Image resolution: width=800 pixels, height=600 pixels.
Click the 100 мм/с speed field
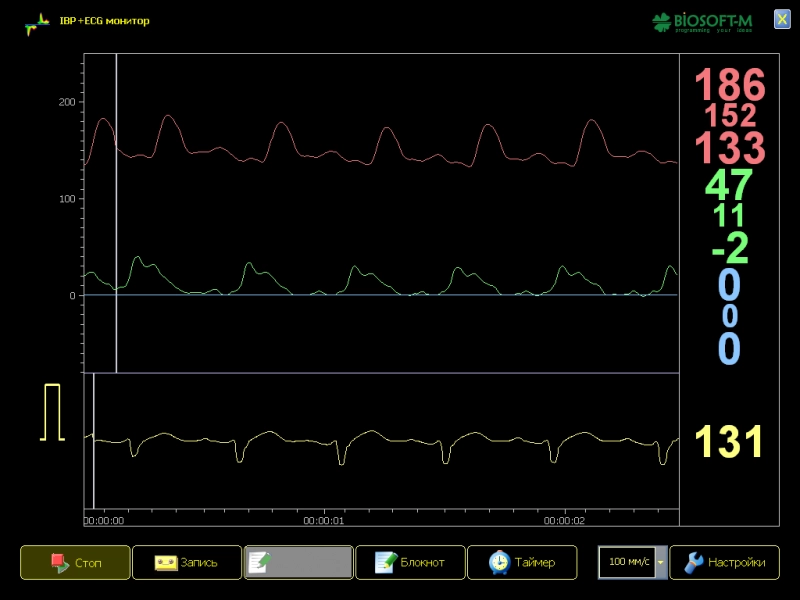627,562
